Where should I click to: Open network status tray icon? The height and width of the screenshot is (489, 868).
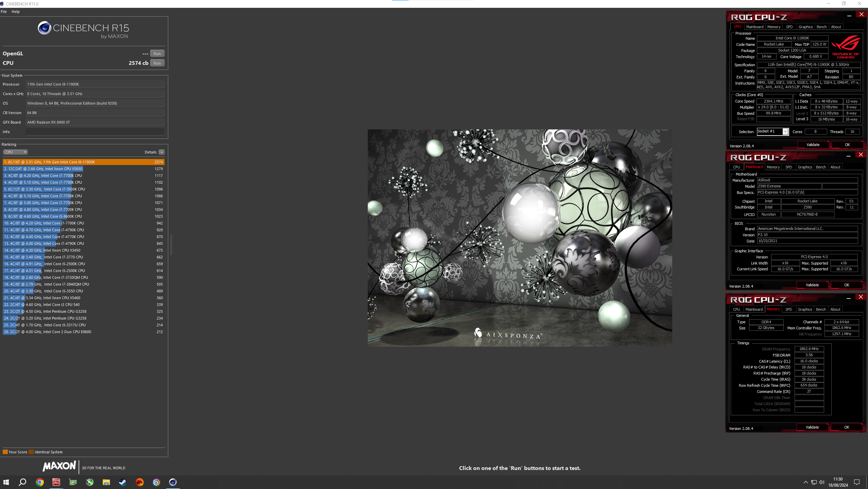814,482
